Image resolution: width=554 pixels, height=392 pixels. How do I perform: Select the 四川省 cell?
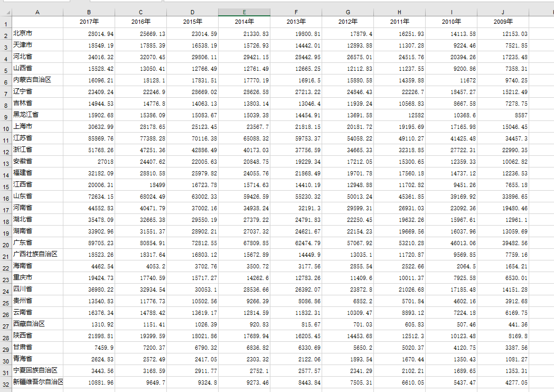37,290
